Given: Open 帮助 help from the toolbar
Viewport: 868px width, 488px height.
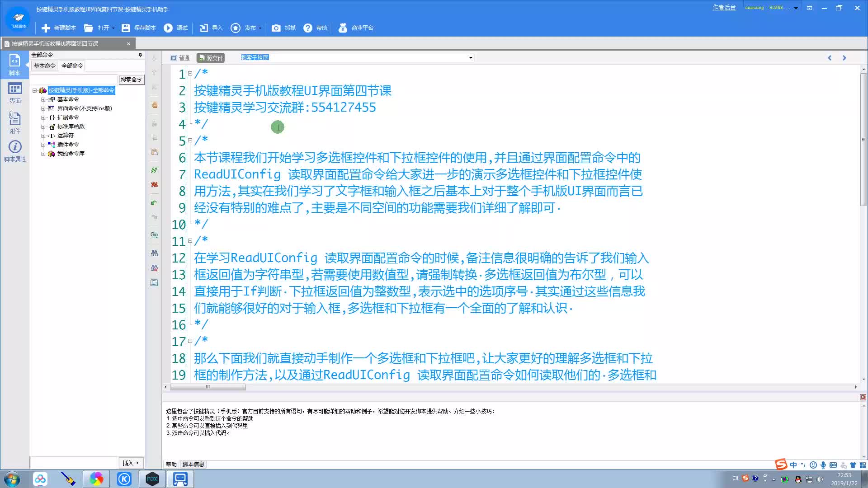Looking at the screenshot, I should (315, 28).
